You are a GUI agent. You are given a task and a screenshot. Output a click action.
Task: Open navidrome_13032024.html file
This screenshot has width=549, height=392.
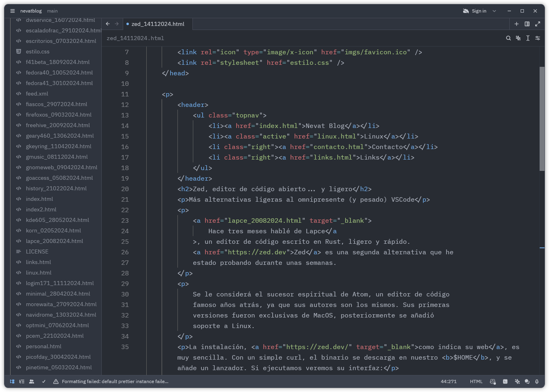61,315
